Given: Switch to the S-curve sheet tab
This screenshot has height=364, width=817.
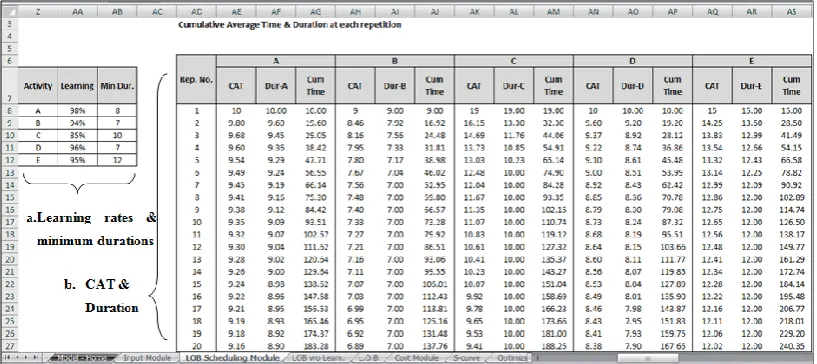Looking at the screenshot, I should 466,358.
